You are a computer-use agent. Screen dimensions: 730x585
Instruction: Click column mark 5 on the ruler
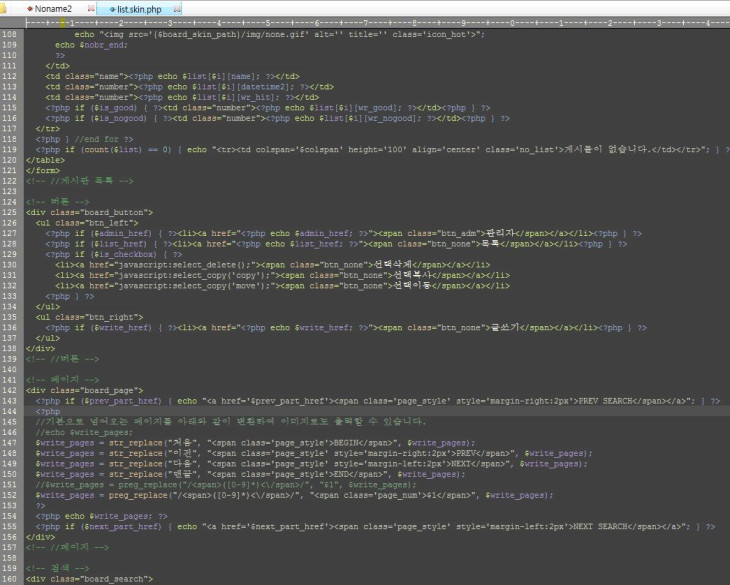(x=269, y=21)
